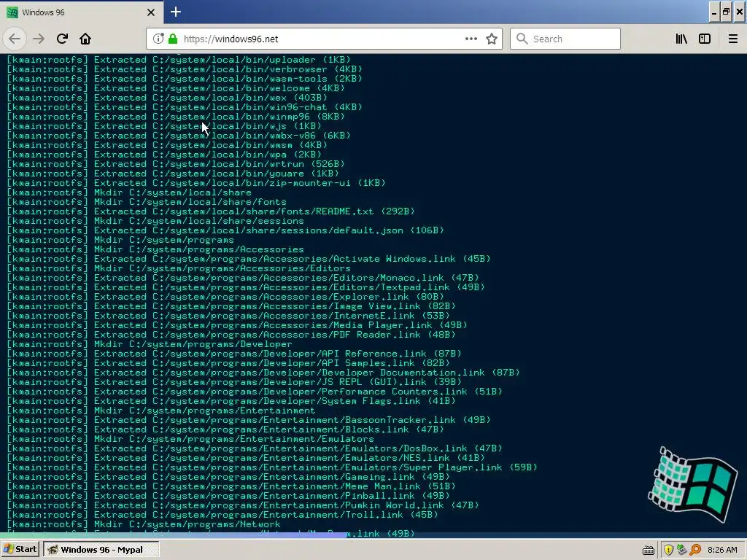Viewport: 747px width, 560px height.
Task: Click 'Activate Windows.link (45B)' log line
Action: point(249,259)
